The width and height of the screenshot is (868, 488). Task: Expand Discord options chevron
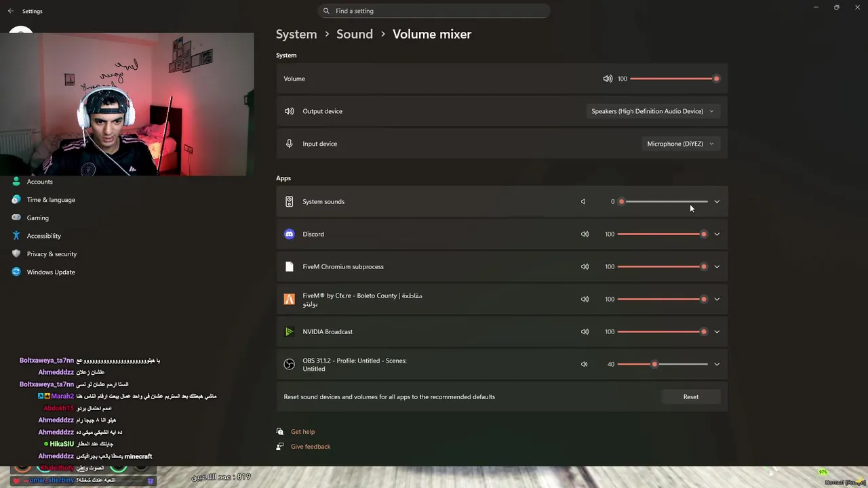click(x=717, y=234)
